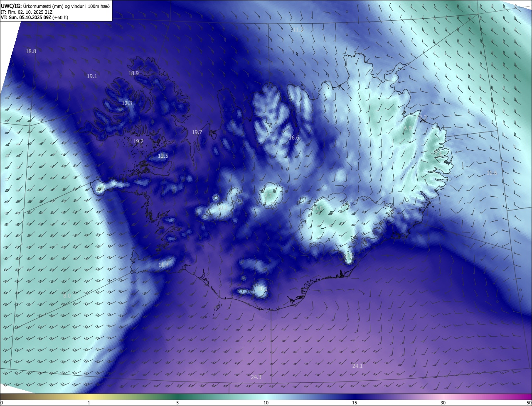
Task: Click the 6.8 value label on the map
Action: 319,208
